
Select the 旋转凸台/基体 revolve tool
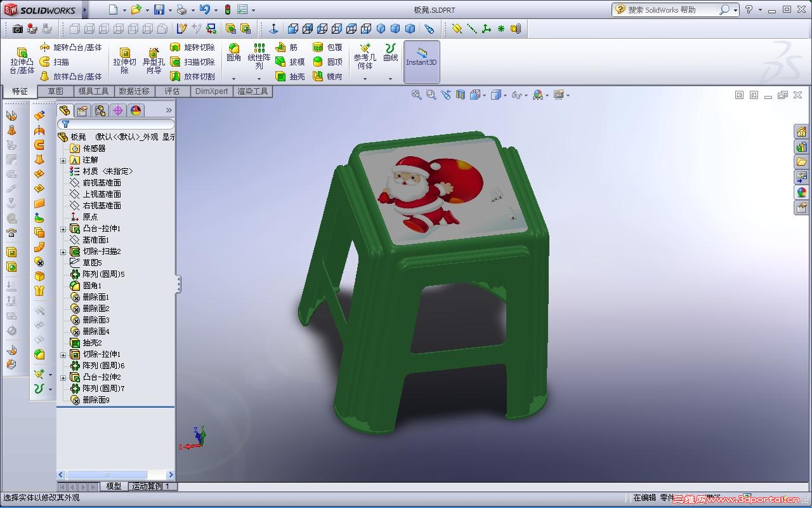[70, 48]
